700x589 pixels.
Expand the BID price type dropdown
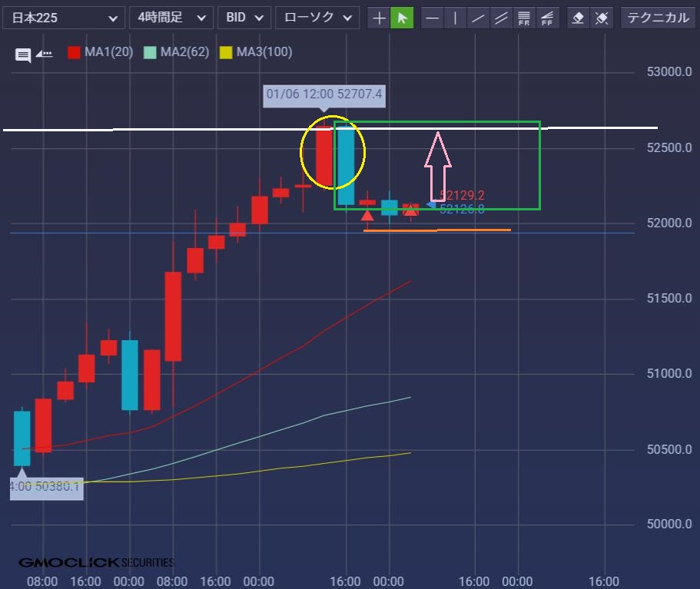(x=244, y=18)
